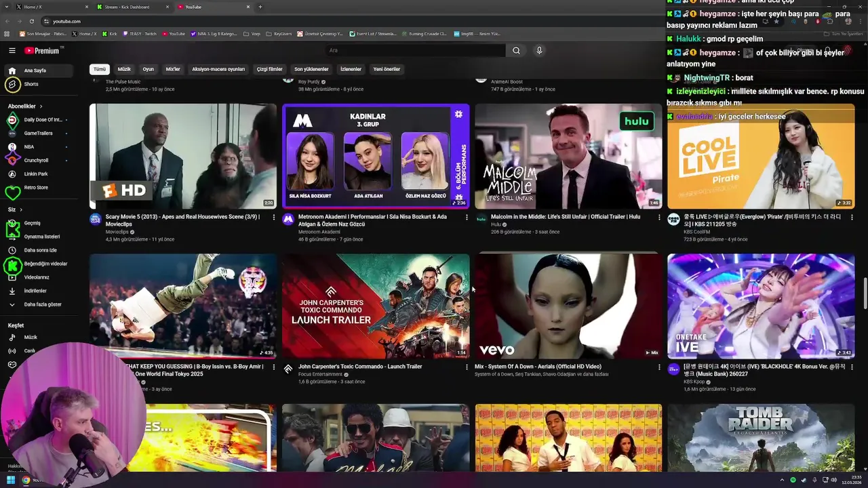Select the Son yüklenenler chip
The width and height of the screenshot is (868, 488).
point(311,69)
